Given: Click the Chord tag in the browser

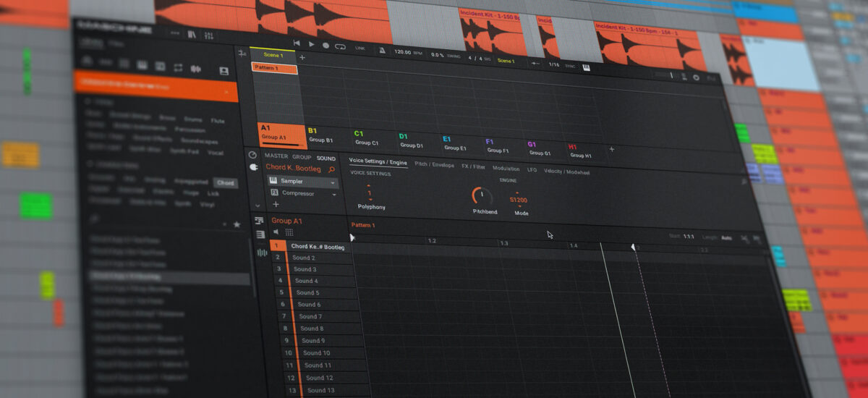Looking at the screenshot, I should tap(226, 183).
